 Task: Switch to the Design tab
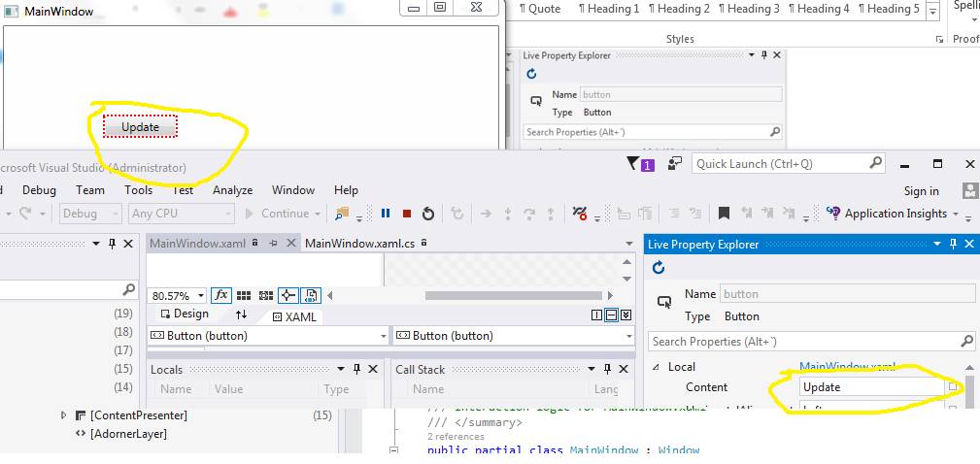click(x=185, y=315)
